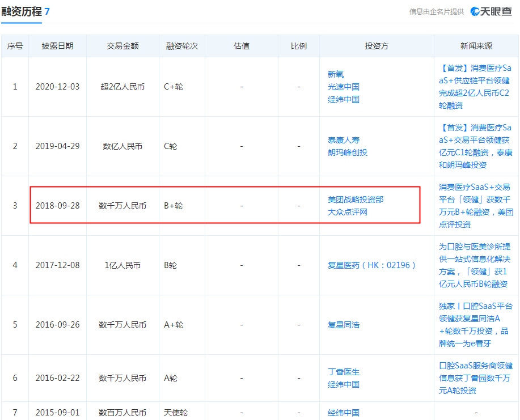Screen dimensions: 520x420
Task: Select amount cell 超2亿人民币
Action: [x=122, y=87]
